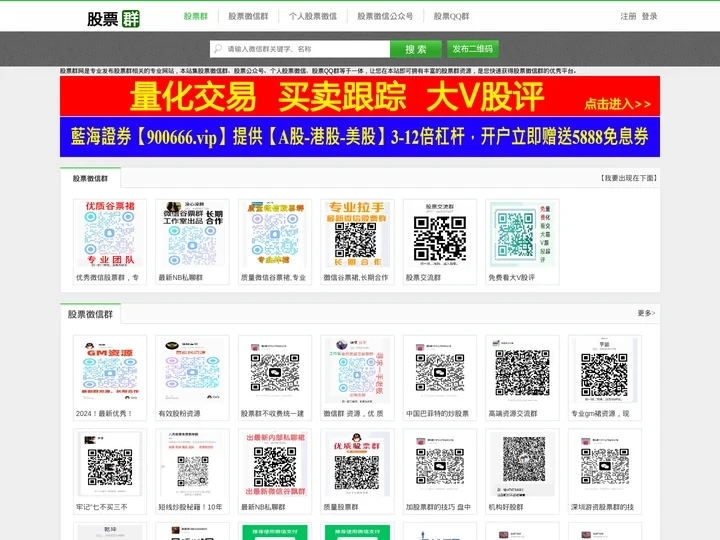Open the 高端资源交流群 QR thumbnail
This screenshot has width=720, height=540.
(x=522, y=370)
